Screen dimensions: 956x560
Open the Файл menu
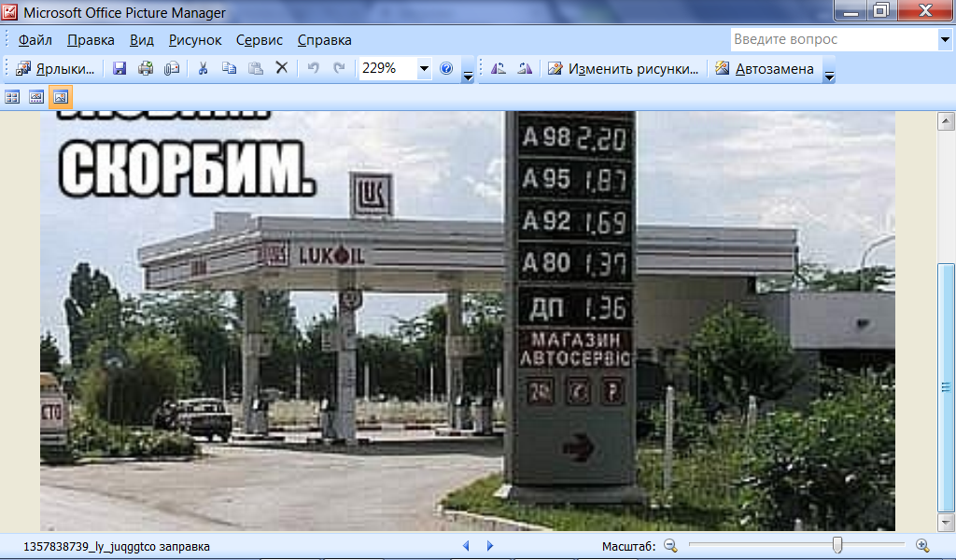coord(35,40)
